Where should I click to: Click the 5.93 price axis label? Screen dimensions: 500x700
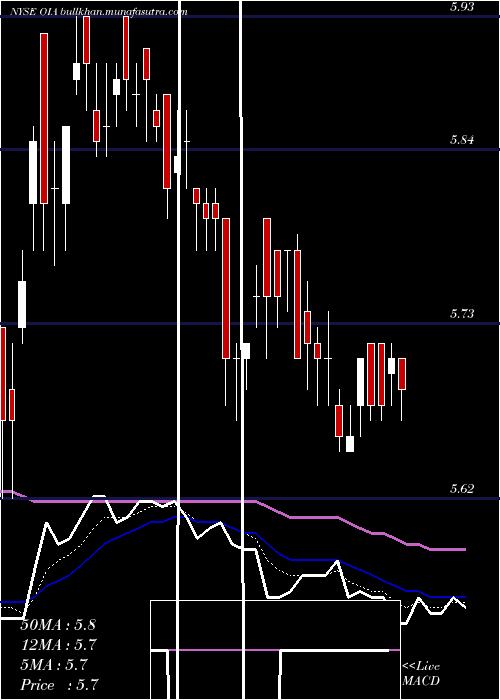click(x=462, y=7)
